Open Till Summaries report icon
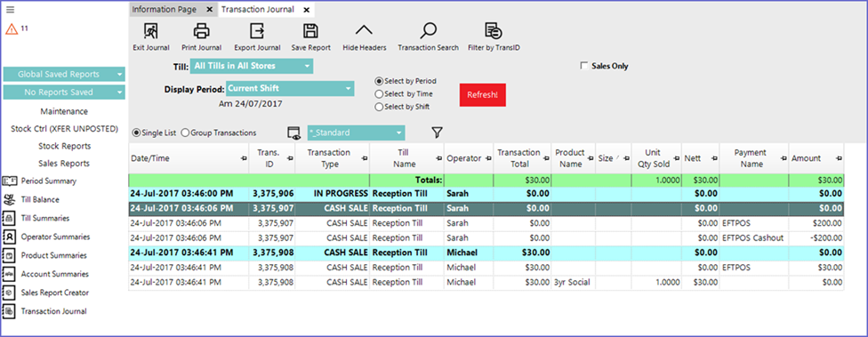 coord(9,218)
